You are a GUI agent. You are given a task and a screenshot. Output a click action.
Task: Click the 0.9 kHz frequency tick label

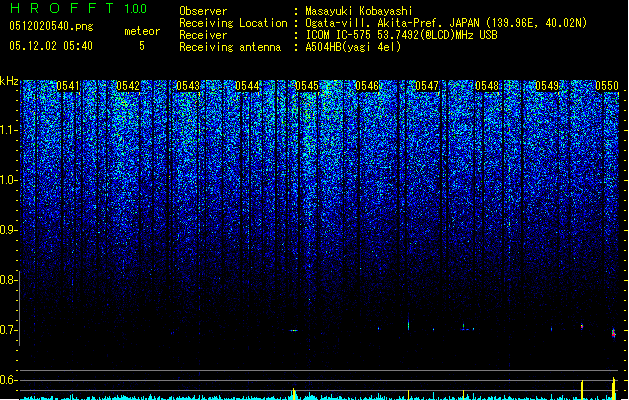pos(8,230)
